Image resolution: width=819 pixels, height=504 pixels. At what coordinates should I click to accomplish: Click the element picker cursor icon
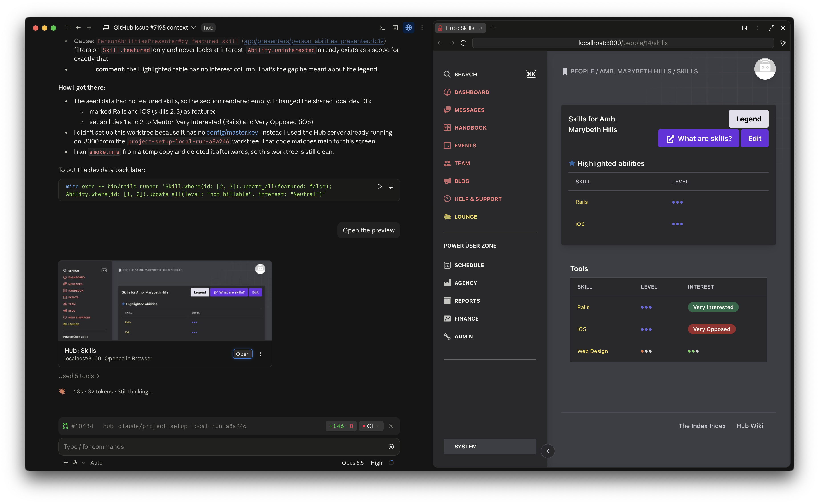(783, 43)
